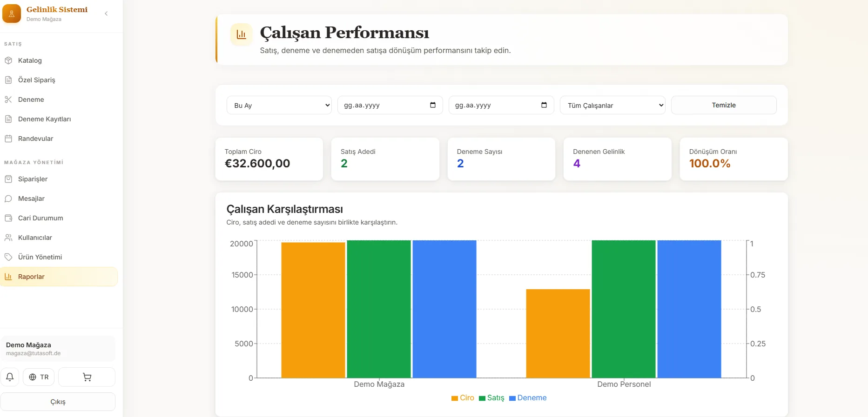Click the Toplam Ciro value €32.600,00
Screen dimensions: 868x417
(x=257, y=164)
